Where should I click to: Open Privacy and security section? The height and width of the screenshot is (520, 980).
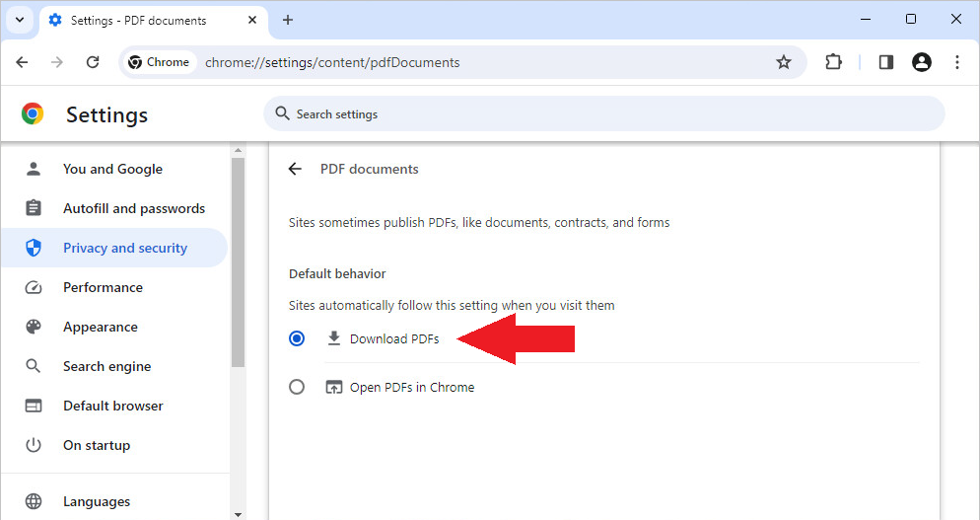pos(113,248)
